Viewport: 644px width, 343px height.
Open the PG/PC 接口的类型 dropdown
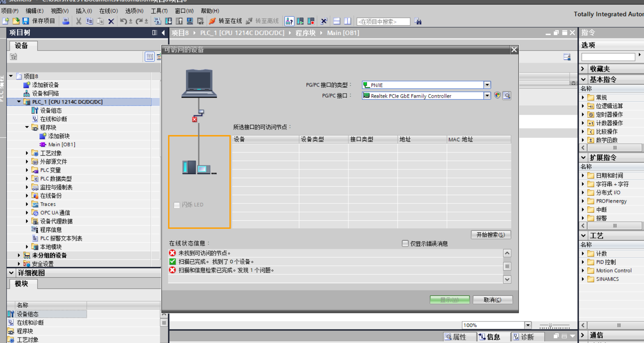pos(487,85)
